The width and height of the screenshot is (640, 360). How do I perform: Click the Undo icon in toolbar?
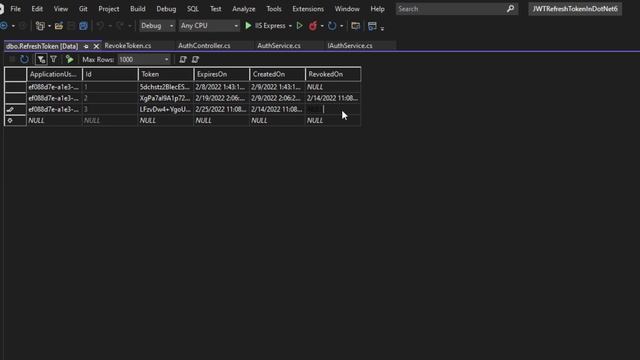(x=100, y=26)
